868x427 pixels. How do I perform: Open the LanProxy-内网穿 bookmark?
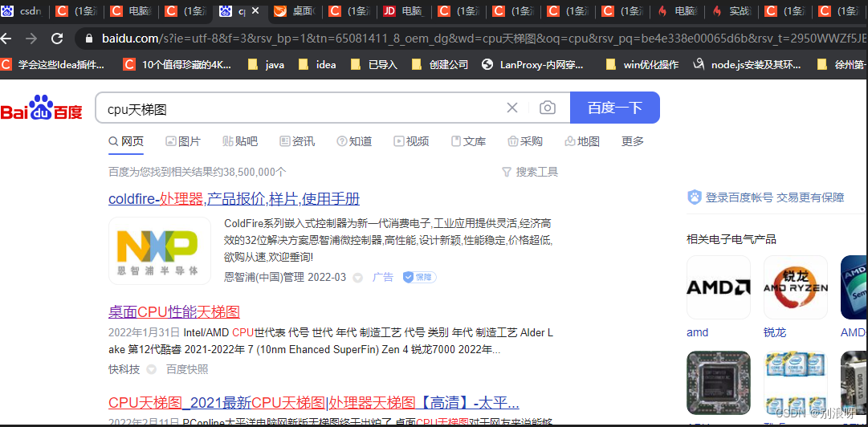(532, 65)
